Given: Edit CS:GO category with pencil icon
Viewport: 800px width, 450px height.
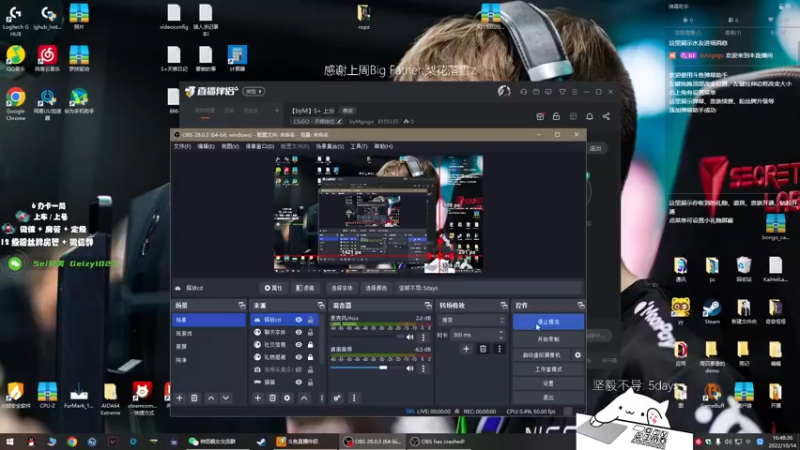Looking at the screenshot, I should pos(339,121).
